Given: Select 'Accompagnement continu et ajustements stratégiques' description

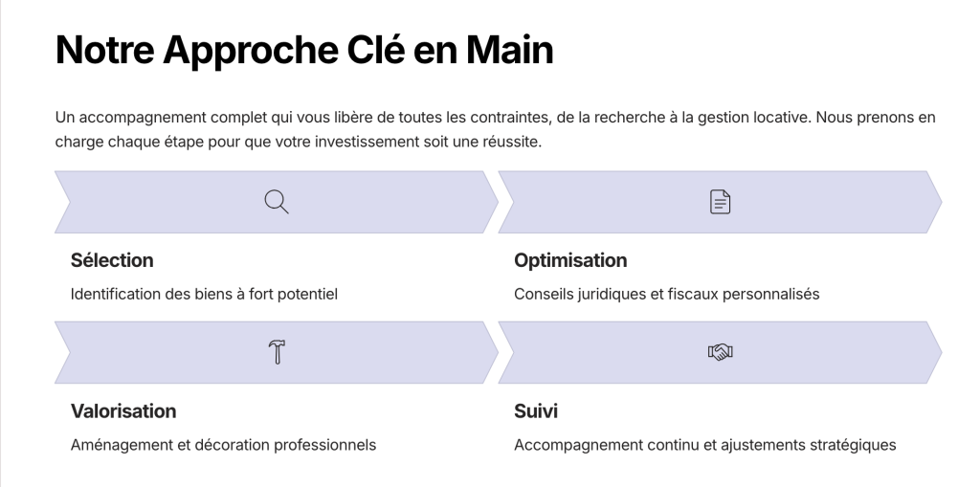Looking at the screenshot, I should point(704,445).
